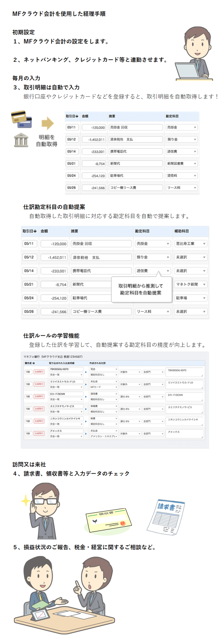Click 出金取引 tag in the Dカード/DCMX row

click(39, 397)
